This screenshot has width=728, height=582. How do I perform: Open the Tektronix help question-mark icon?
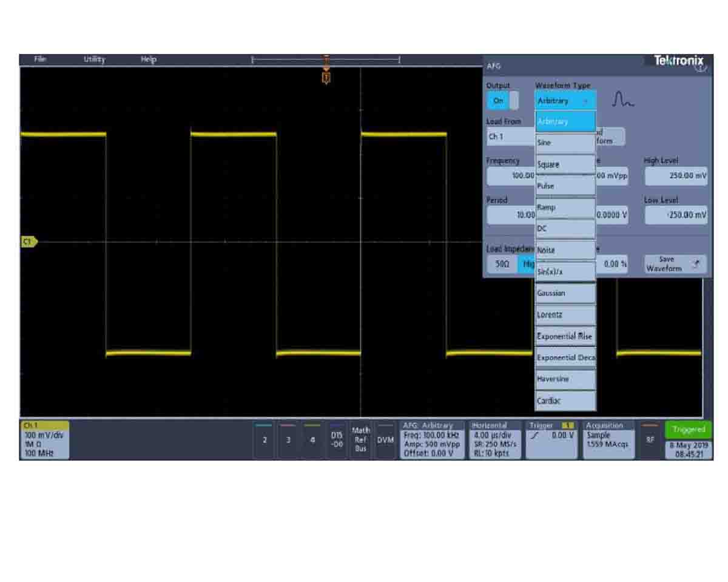701,69
